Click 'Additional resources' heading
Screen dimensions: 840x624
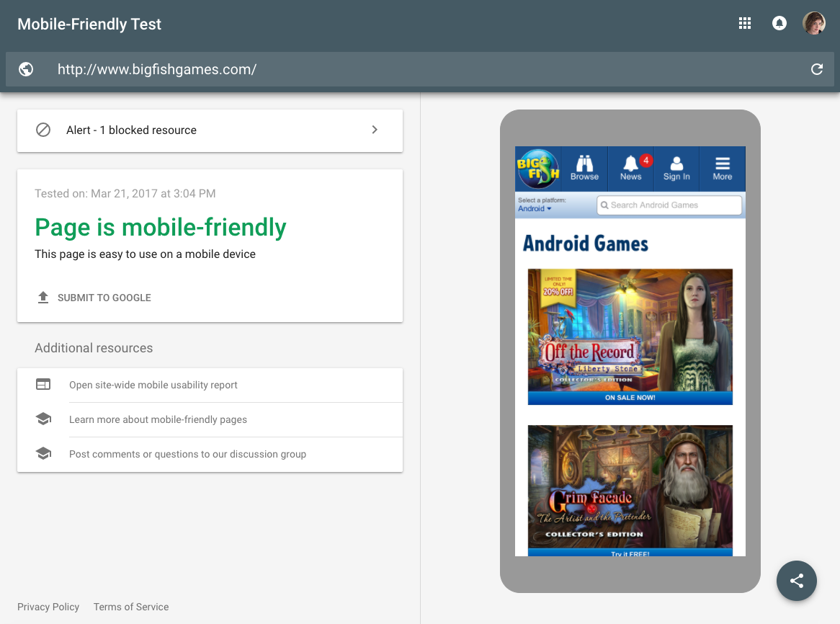click(x=94, y=348)
